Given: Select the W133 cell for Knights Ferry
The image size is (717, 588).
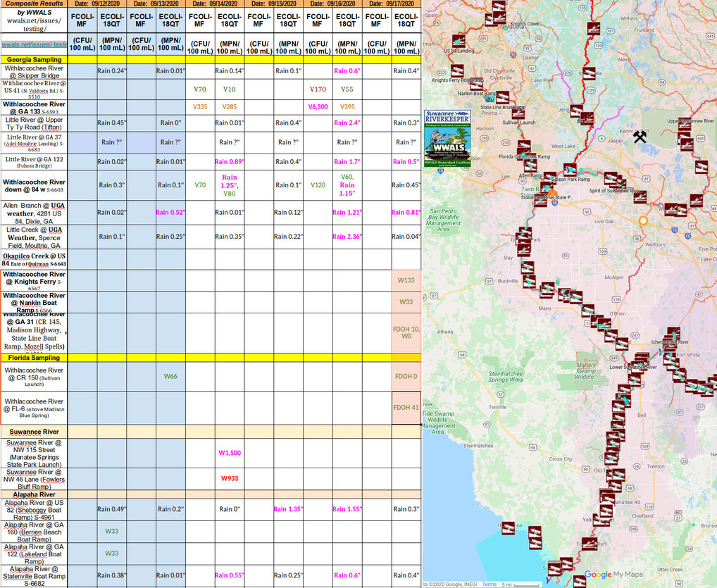Looking at the screenshot, I should (x=406, y=280).
